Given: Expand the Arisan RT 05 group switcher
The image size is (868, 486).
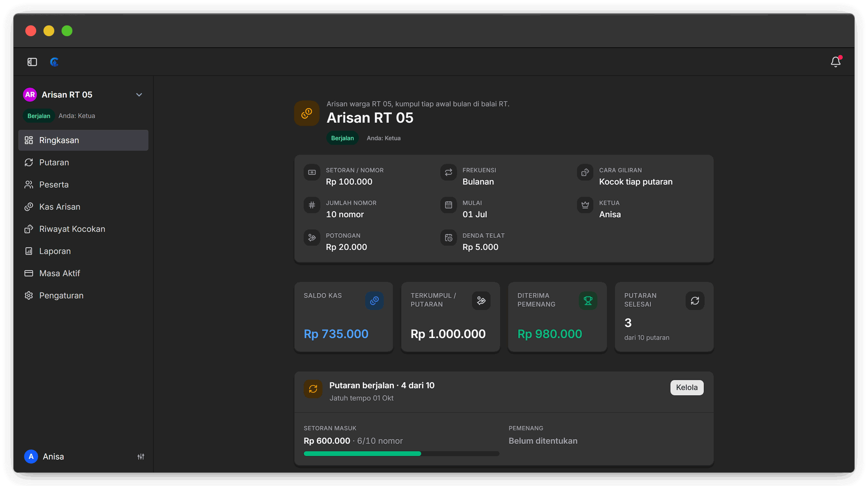Looking at the screenshot, I should (x=139, y=95).
